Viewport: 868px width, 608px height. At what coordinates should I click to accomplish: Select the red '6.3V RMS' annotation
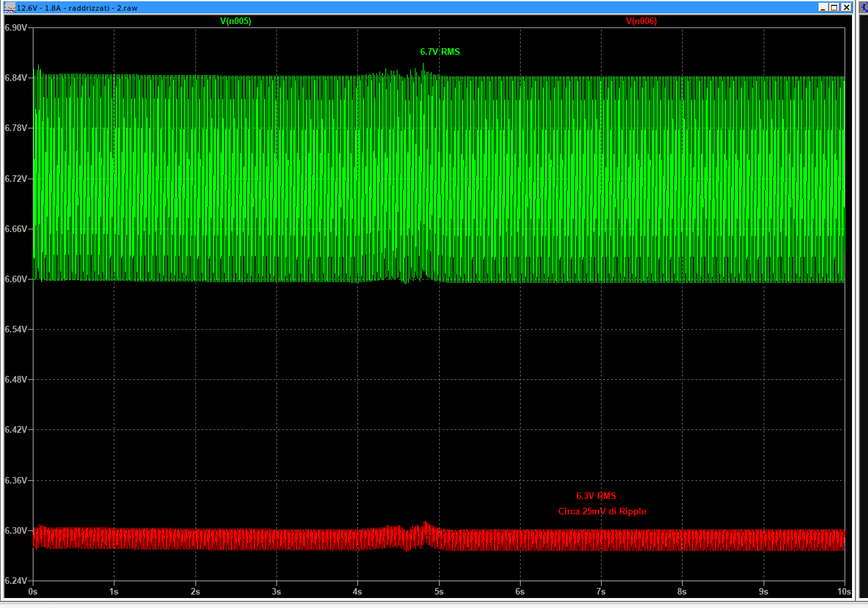click(x=596, y=496)
